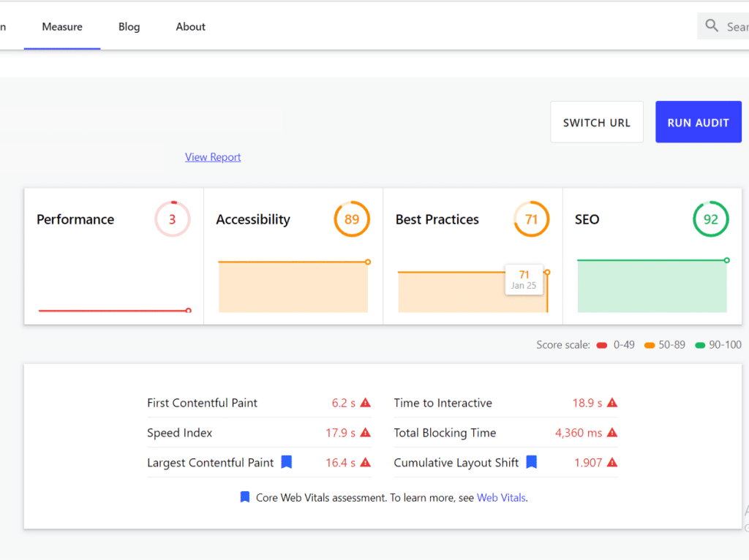Click the warning triangle beside 4,360 ms
Image resolution: width=749 pixels, height=560 pixels.
click(x=612, y=433)
